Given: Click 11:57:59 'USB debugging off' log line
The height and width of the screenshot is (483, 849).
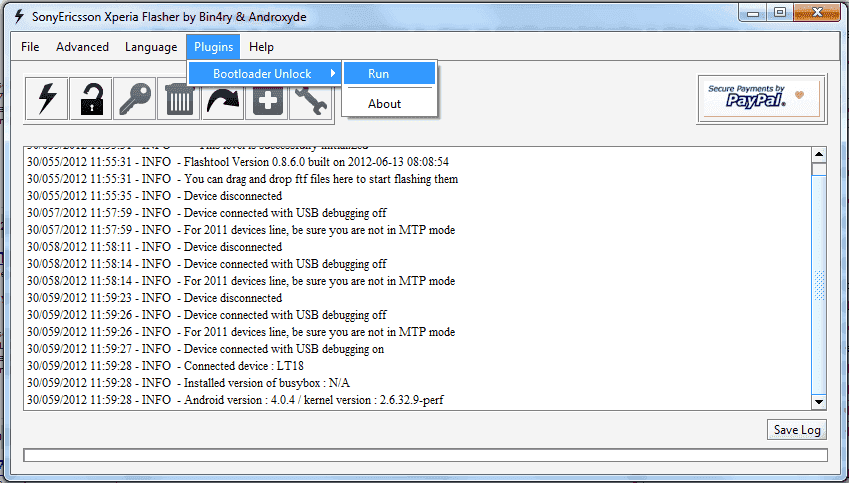Looking at the screenshot, I should coord(207,213).
